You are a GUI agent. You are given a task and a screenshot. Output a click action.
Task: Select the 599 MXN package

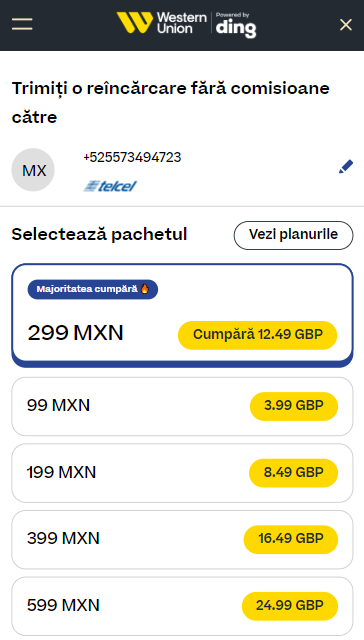click(182, 606)
